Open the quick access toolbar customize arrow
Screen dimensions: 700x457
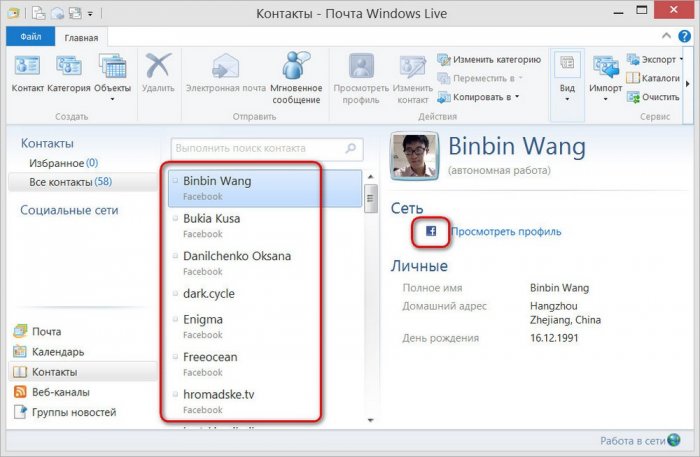coord(90,14)
